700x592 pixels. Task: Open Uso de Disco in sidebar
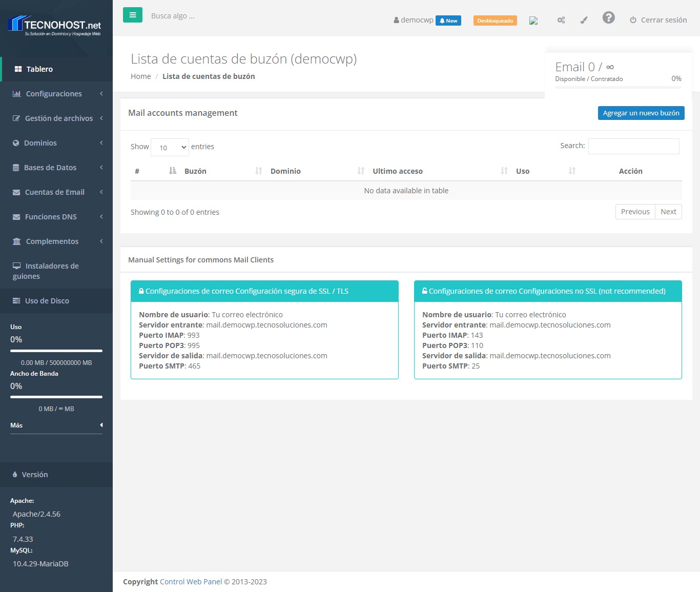tap(47, 301)
